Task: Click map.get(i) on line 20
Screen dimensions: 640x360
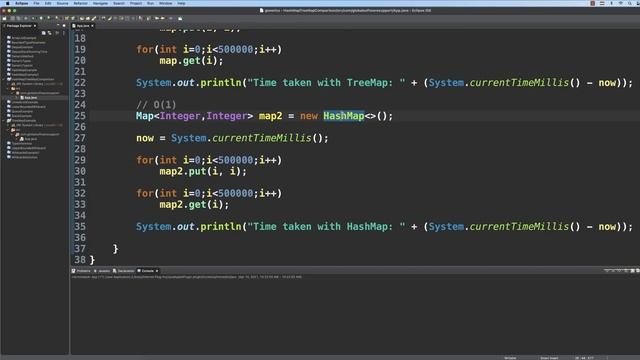Action: (191, 61)
